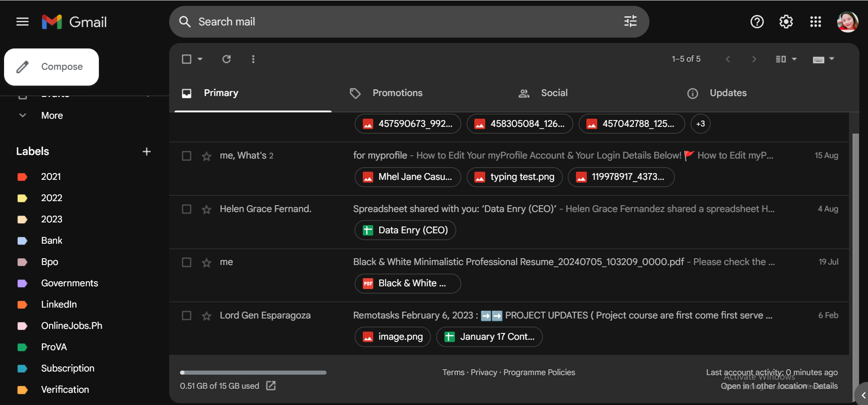Open the Settings gear icon
The height and width of the screenshot is (405, 868).
click(786, 22)
